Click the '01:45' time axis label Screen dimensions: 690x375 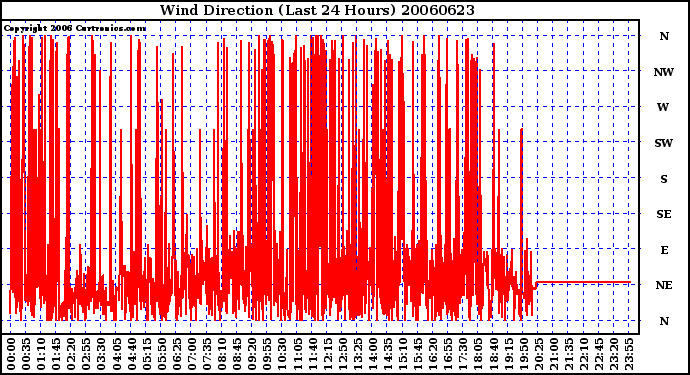(x=56, y=354)
